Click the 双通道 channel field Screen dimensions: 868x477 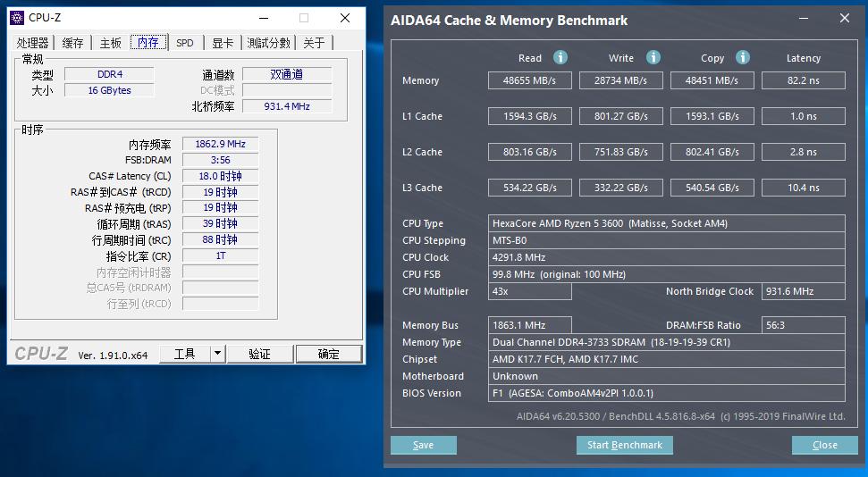point(287,74)
